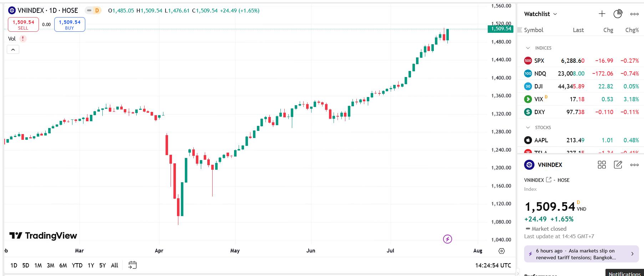Click the HOSE exchange label in the details panel
The image size is (644, 276).
coord(563,180)
